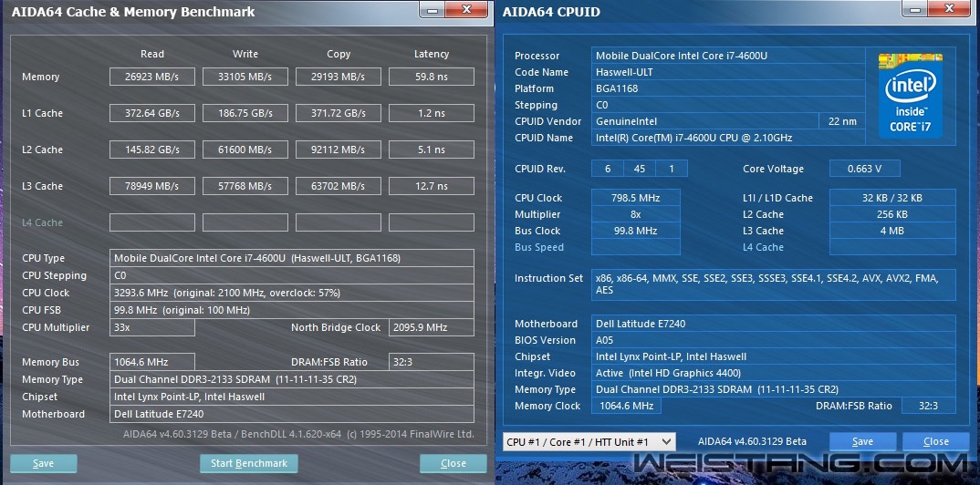
Task: Click Integr. Video Intel HD Graphics 4400 field
Action: point(773,373)
